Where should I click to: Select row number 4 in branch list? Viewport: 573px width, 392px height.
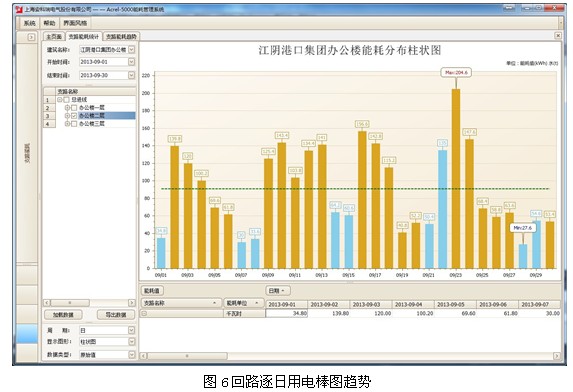point(49,124)
